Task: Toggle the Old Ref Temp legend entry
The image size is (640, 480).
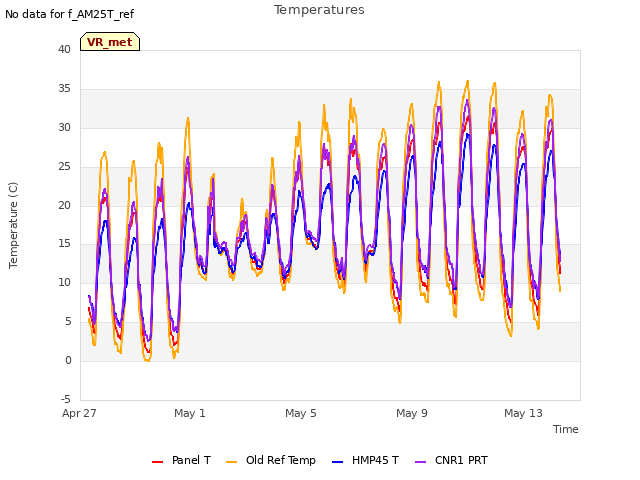Action: pyautogui.click(x=271, y=460)
